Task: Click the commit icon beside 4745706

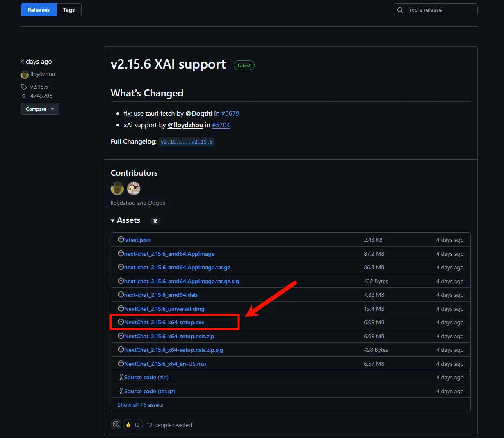Action: 24,96
